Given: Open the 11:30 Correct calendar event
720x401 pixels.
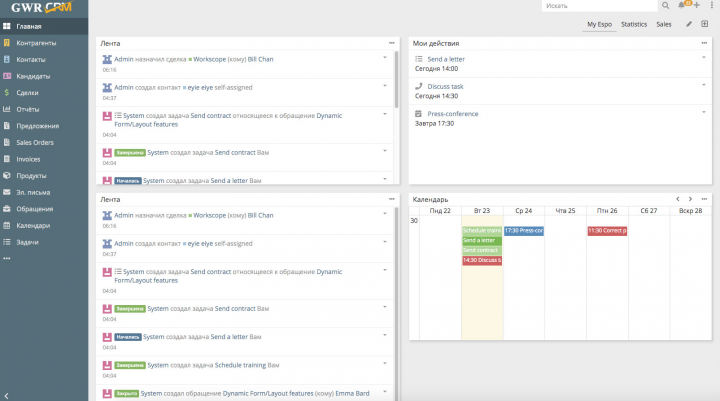Looking at the screenshot, I should (x=607, y=231).
